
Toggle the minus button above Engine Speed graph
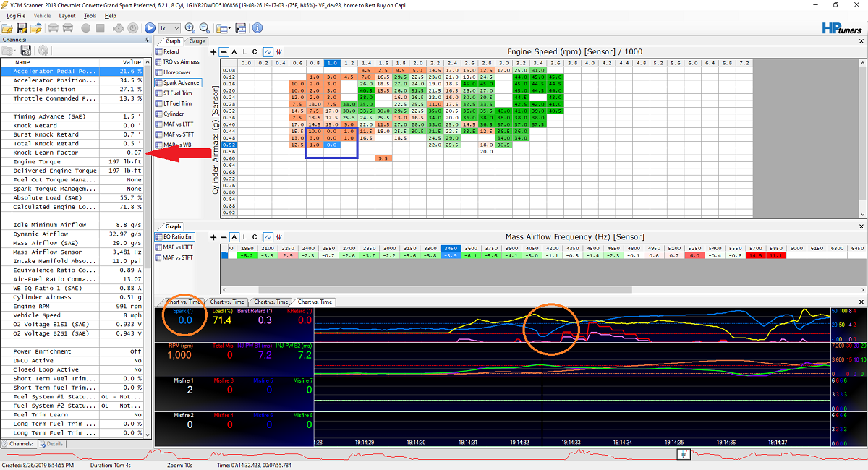(224, 52)
